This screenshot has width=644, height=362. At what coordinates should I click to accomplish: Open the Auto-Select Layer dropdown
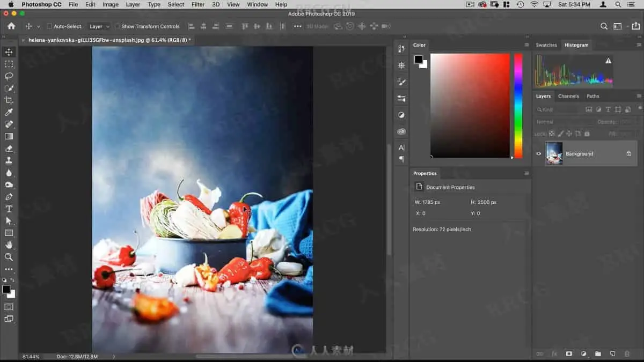pyautogui.click(x=99, y=26)
